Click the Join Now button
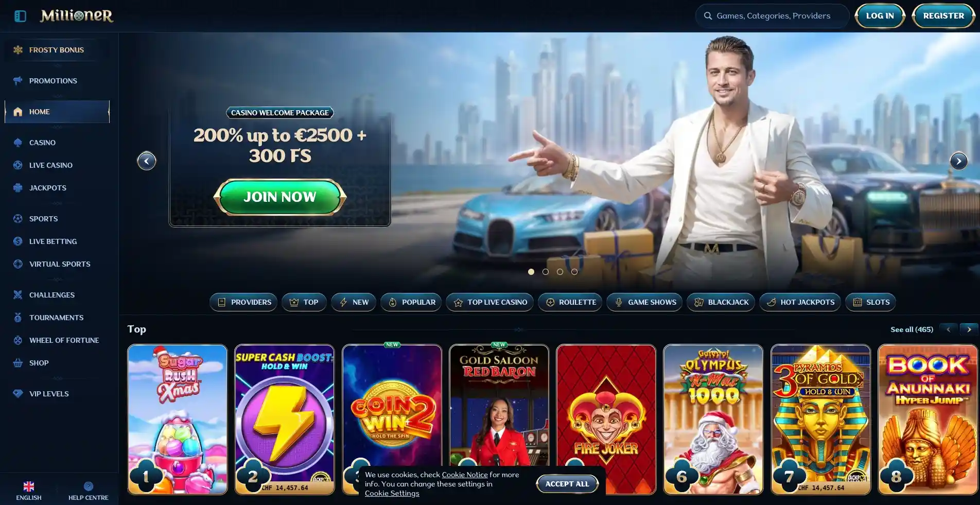Screen dimensions: 980x505 tap(280, 197)
